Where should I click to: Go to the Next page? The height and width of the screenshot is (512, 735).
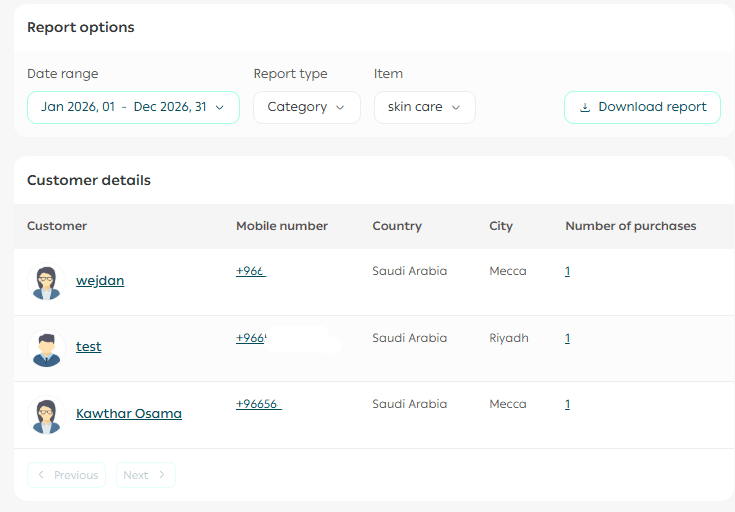(145, 475)
